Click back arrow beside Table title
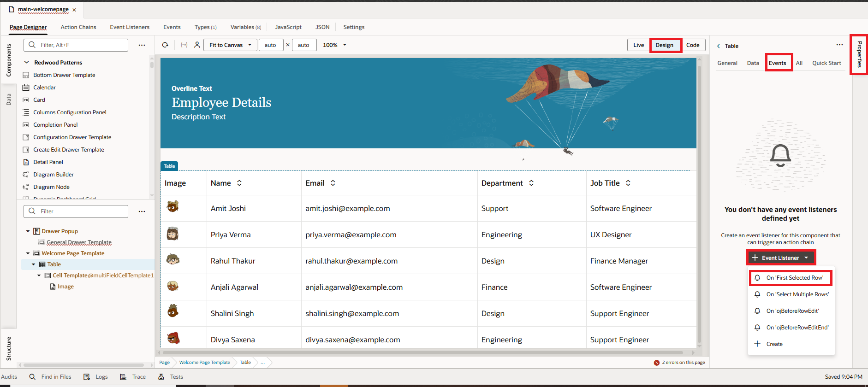 718,46
